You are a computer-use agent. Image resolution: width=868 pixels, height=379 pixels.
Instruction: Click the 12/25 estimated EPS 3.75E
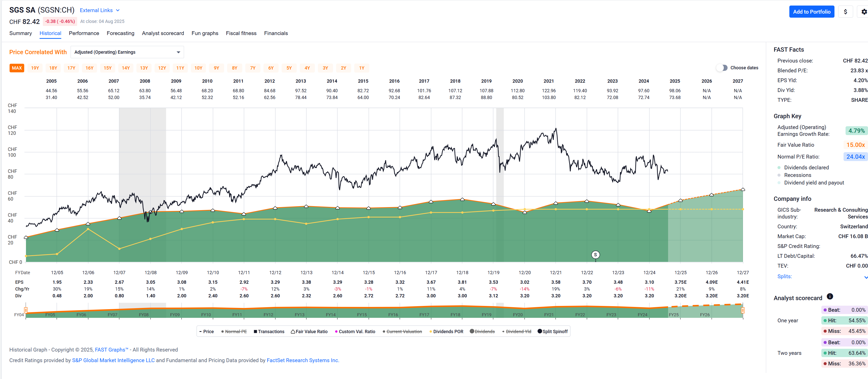pyautogui.click(x=680, y=282)
